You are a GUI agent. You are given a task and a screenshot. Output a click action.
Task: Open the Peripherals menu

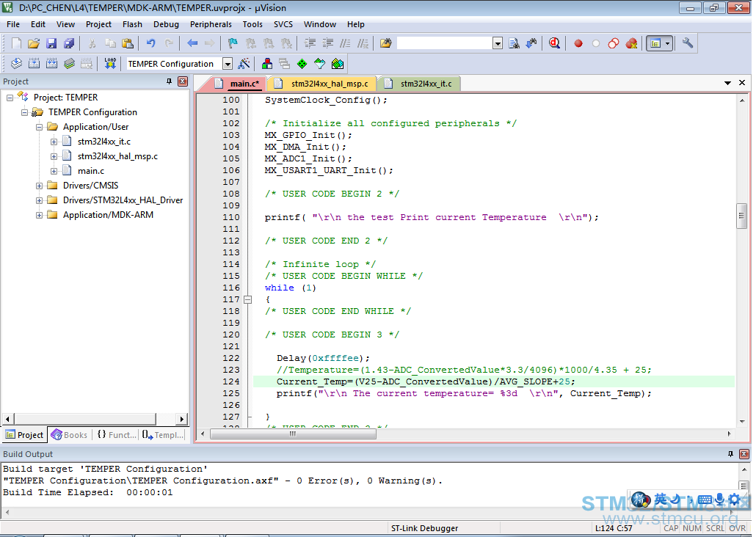point(211,24)
